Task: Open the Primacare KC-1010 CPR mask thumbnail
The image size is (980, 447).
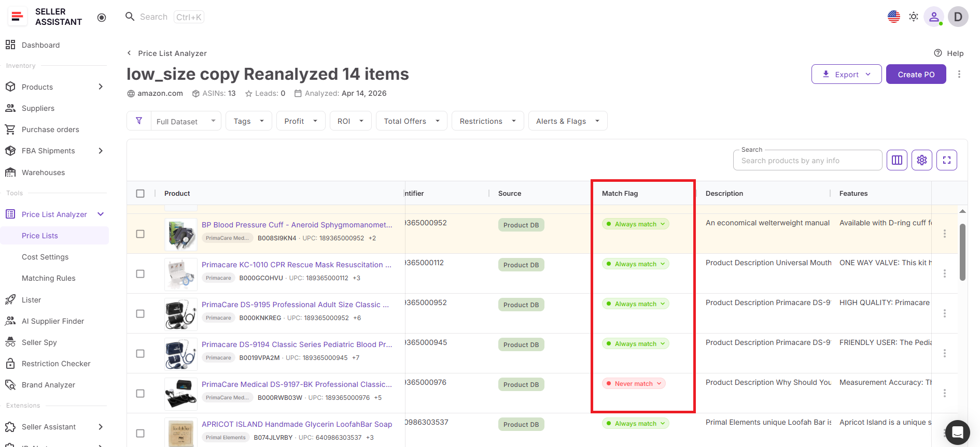Action: [181, 274]
